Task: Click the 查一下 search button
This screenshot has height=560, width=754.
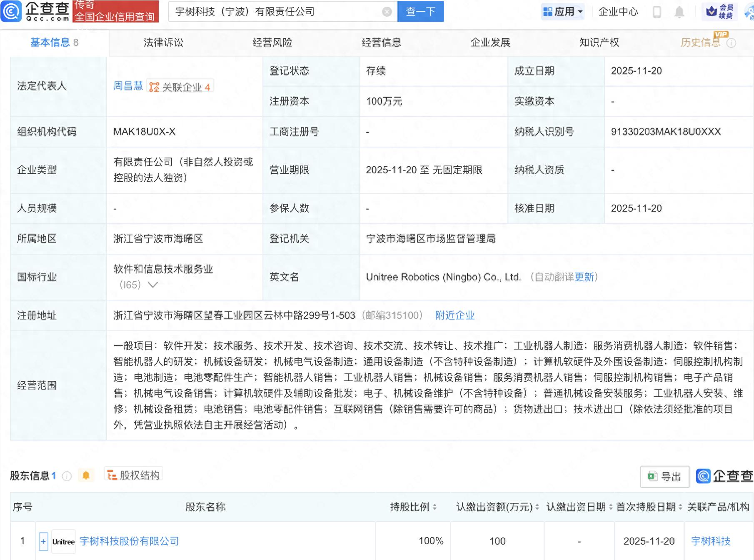Action: click(420, 12)
